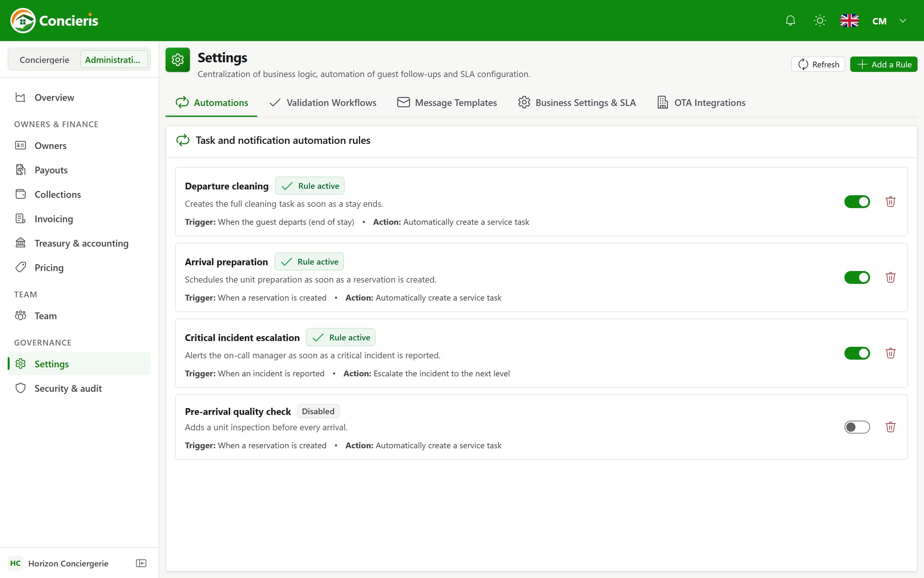Image resolution: width=924 pixels, height=578 pixels.
Task: Turn off Arrival preparation switch
Action: 857,277
